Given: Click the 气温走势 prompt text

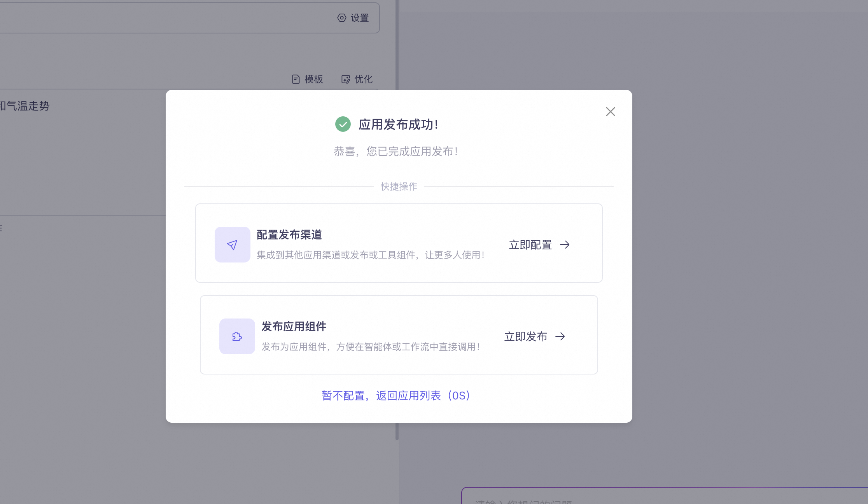Looking at the screenshot, I should pyautogui.click(x=25, y=106).
